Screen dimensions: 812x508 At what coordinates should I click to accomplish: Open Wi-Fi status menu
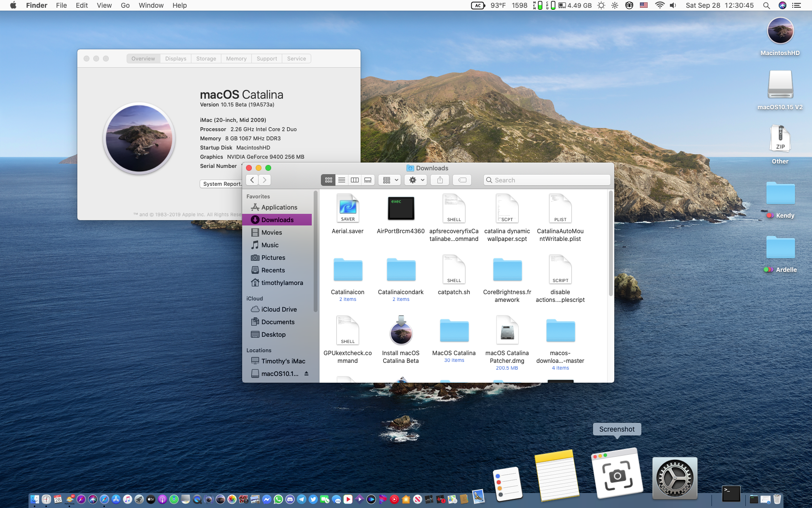click(660, 5)
